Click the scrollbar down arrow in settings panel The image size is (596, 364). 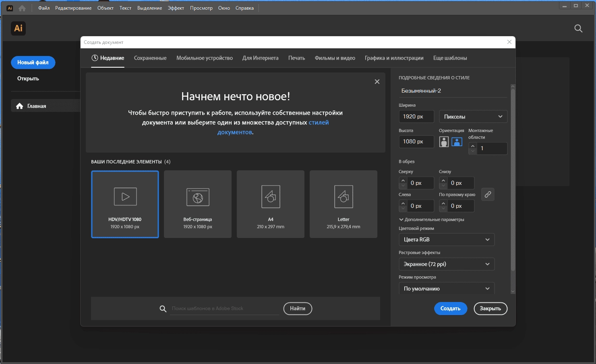click(513, 291)
